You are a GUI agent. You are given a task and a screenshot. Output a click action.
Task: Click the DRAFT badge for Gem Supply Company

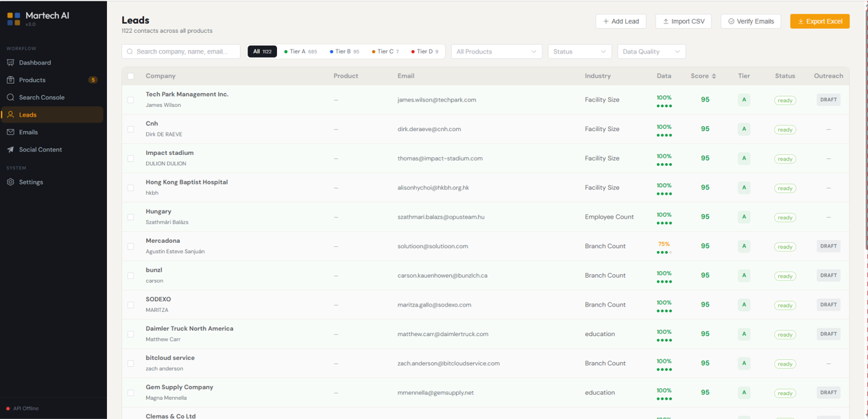tap(828, 392)
